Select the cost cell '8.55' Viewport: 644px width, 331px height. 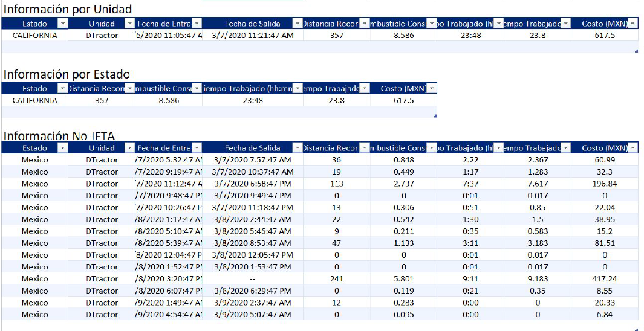point(605,291)
